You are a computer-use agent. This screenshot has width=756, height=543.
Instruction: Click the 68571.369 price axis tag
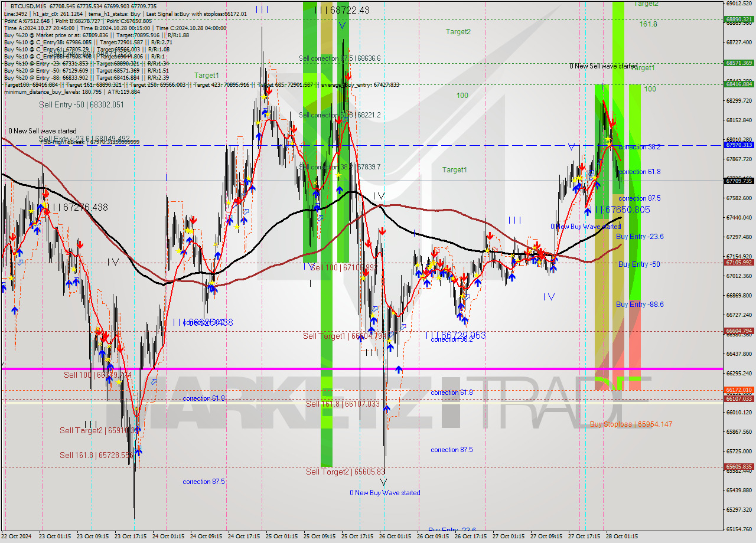(739, 63)
